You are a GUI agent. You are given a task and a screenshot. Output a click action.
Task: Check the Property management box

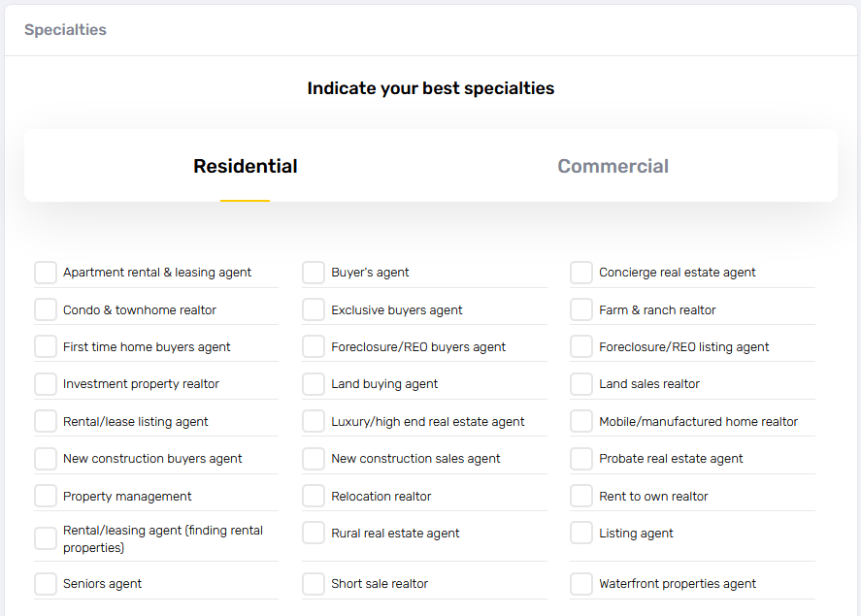(x=46, y=497)
